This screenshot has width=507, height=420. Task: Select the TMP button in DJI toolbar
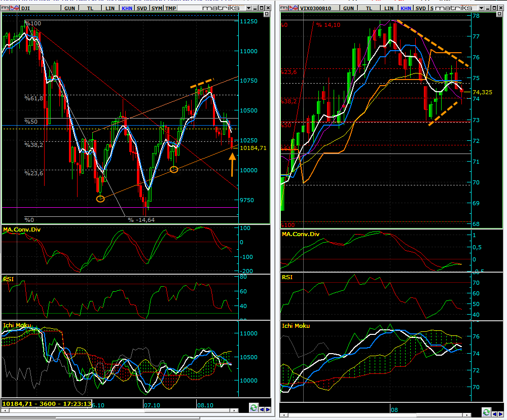pos(171,9)
